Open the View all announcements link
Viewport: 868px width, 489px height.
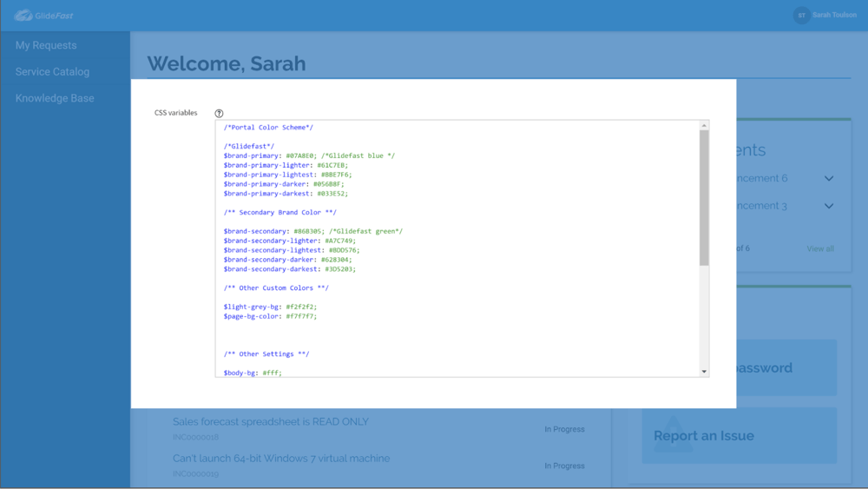tap(819, 248)
